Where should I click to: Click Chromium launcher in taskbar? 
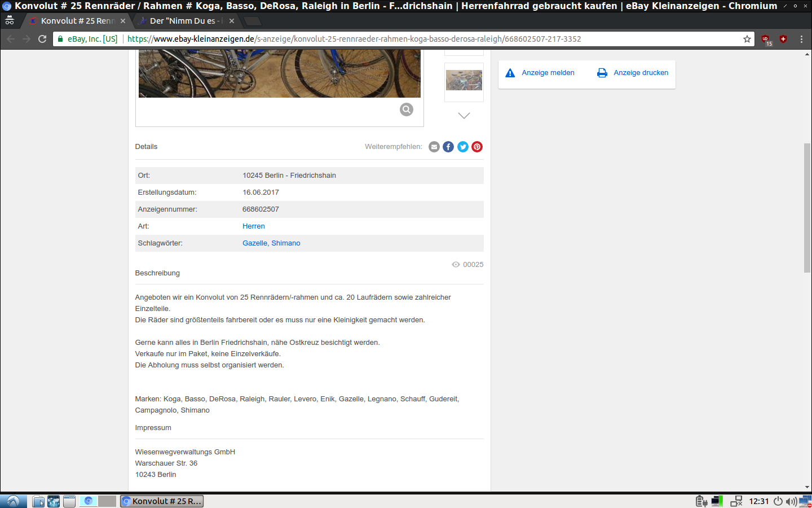tap(89, 501)
